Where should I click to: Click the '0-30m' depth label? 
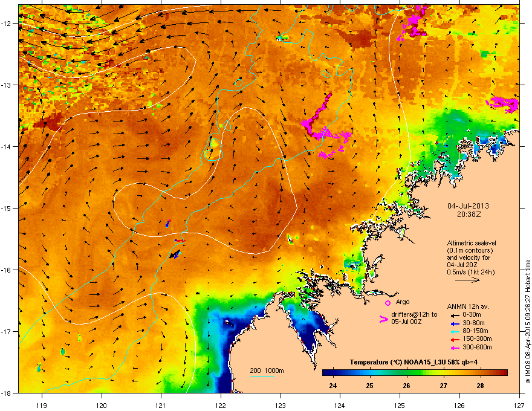[x=472, y=315]
